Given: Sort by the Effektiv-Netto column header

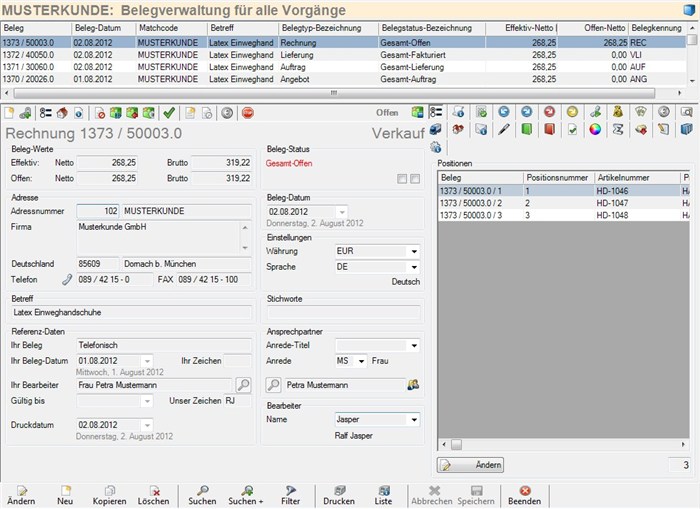Looking at the screenshot, I should click(521, 28).
